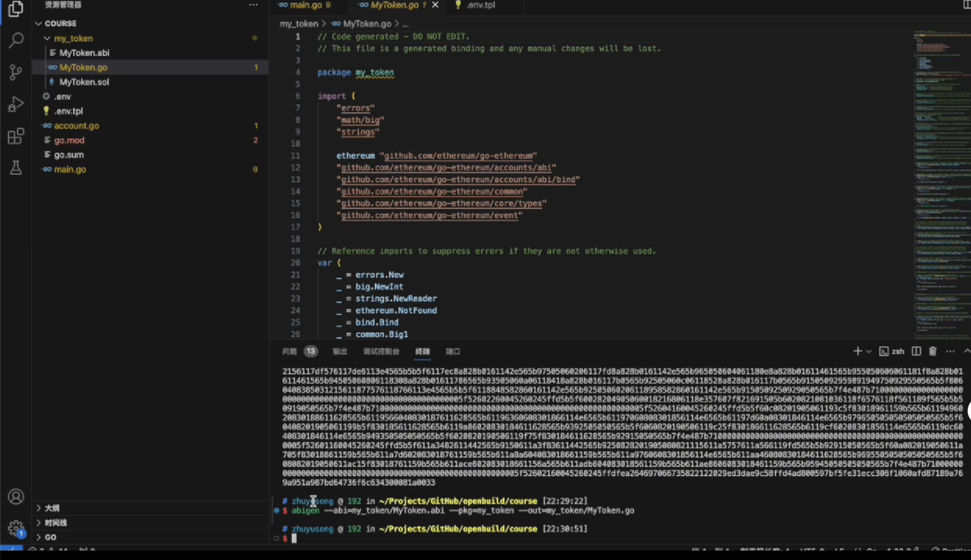Close the MyToken.go editor tab
The height and width of the screenshot is (560, 971).
pyautogui.click(x=436, y=5)
